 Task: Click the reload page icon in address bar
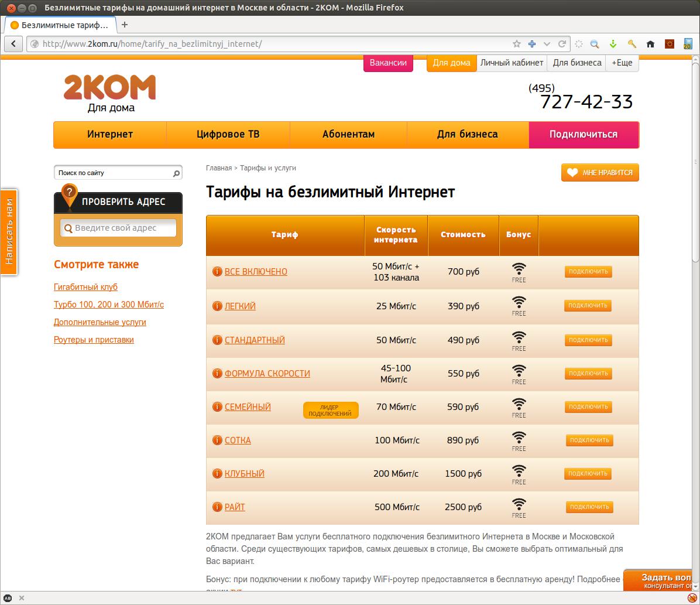(562, 44)
